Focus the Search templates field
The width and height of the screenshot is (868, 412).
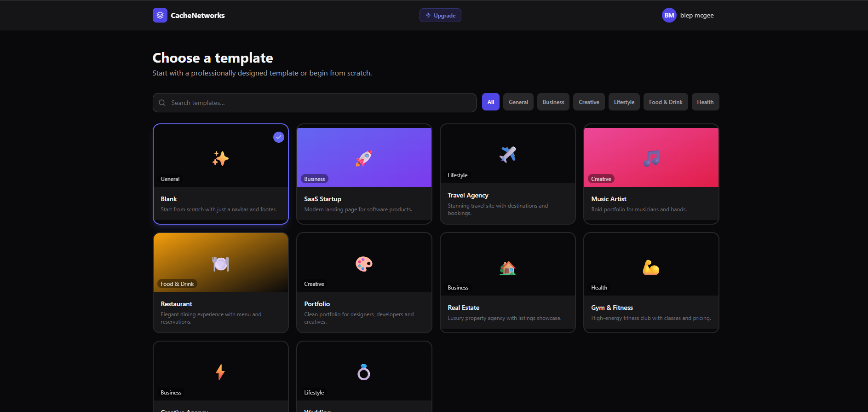click(314, 103)
